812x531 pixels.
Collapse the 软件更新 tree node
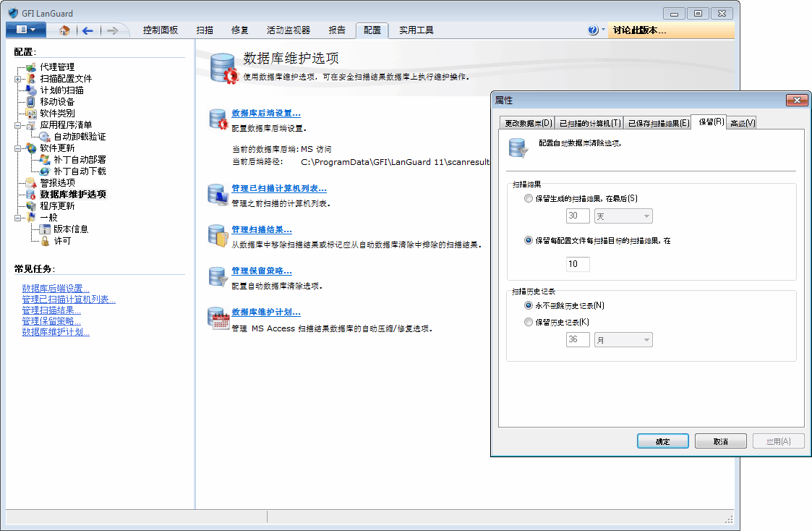(17, 149)
